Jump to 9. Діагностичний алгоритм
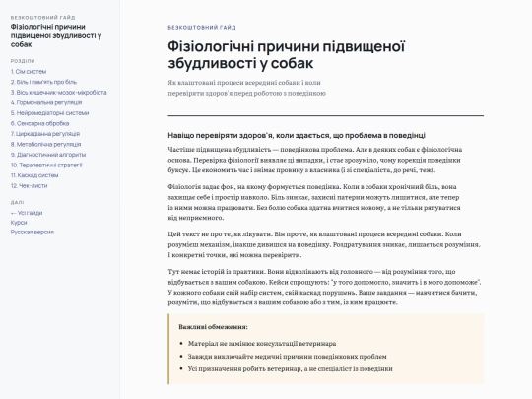Image resolution: width=532 pixels, height=399 pixels. click(48, 155)
